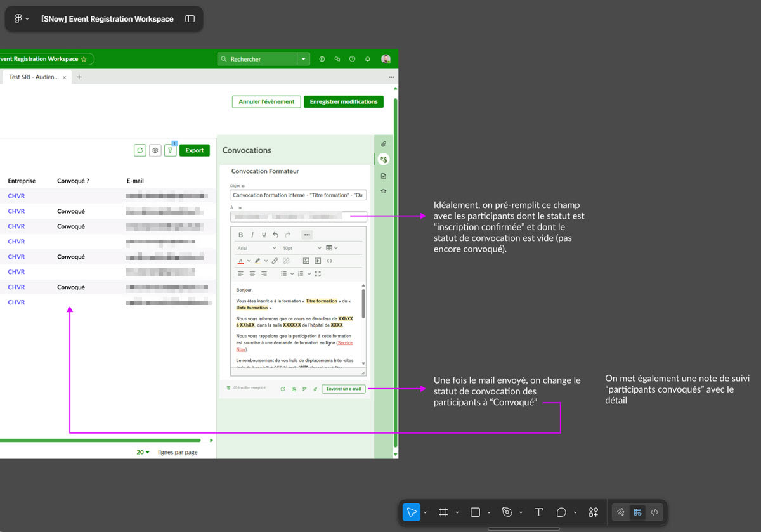The width and height of the screenshot is (761, 532).
Task: Select the Rectangle shape tool
Action: [475, 512]
